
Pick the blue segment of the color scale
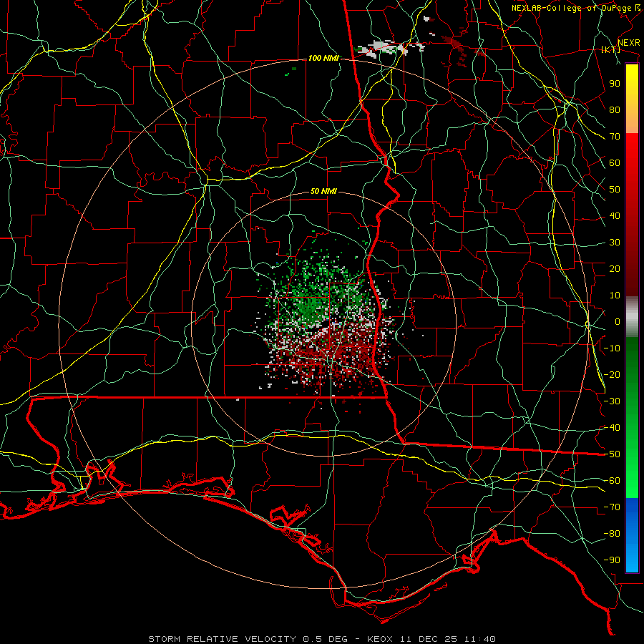(x=632, y=535)
